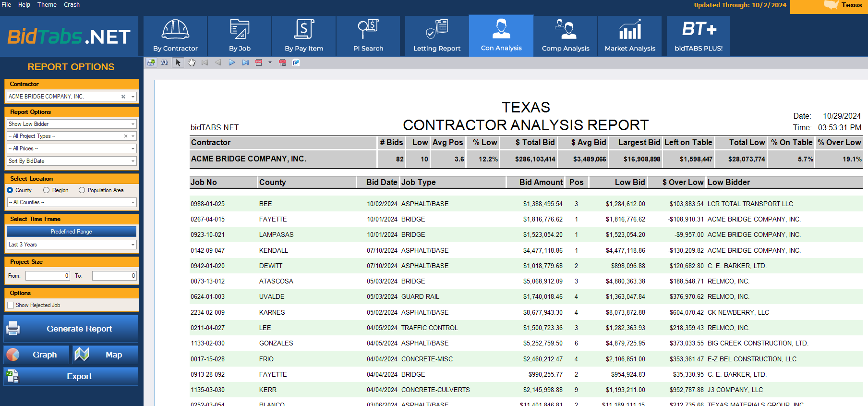Click bid amount $8,677,943.30
The width and height of the screenshot is (868, 406).
542,312
